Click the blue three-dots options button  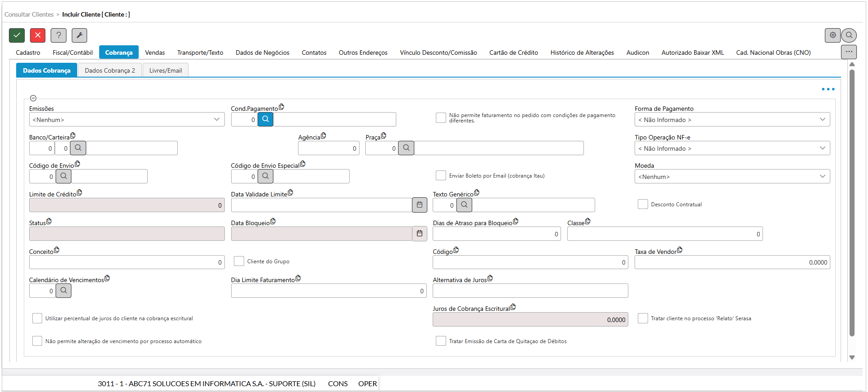pyautogui.click(x=828, y=89)
